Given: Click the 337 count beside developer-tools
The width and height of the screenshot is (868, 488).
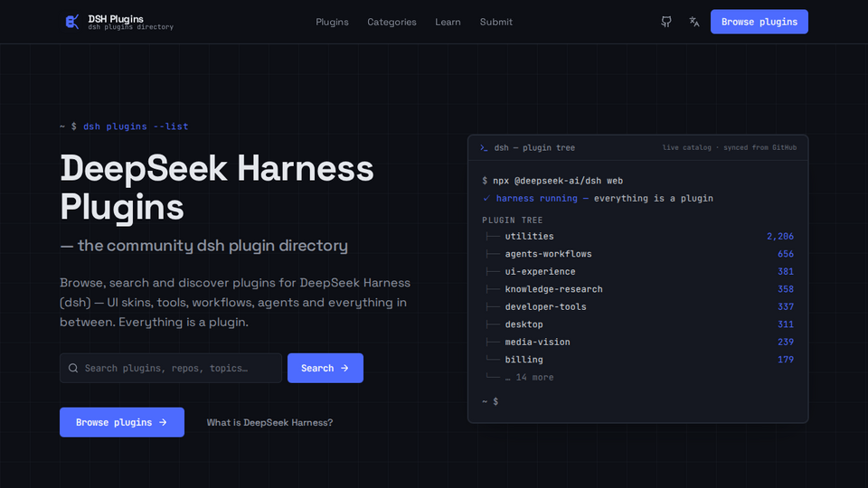Looking at the screenshot, I should click(x=786, y=306).
